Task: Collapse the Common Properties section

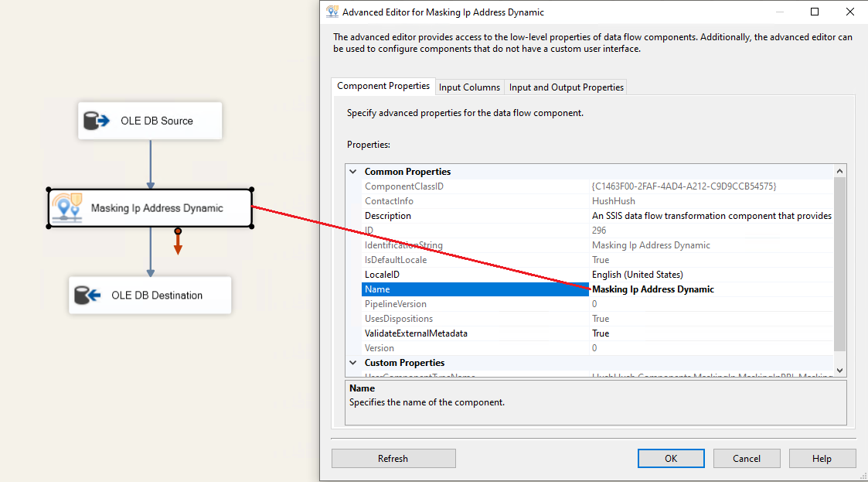Action: pos(353,172)
